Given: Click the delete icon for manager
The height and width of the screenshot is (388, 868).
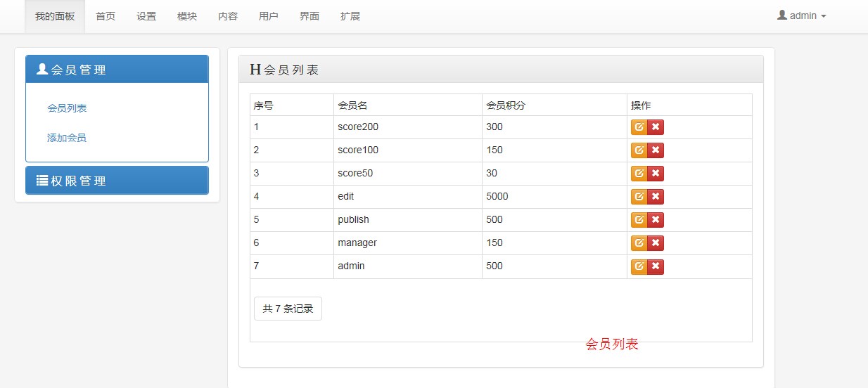Looking at the screenshot, I should point(656,243).
